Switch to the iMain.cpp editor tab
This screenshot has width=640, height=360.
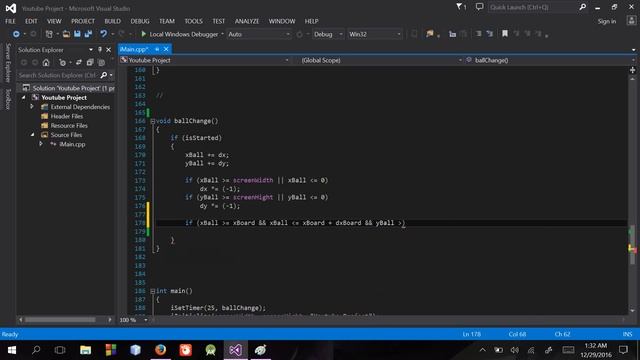(x=133, y=49)
